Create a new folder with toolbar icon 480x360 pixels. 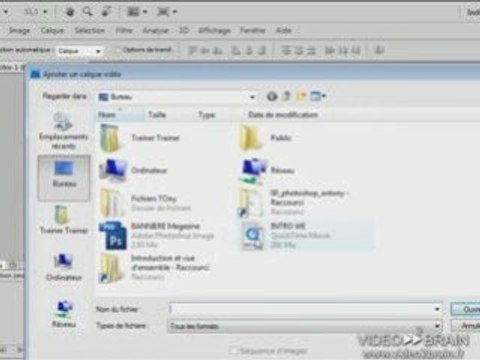[301, 97]
